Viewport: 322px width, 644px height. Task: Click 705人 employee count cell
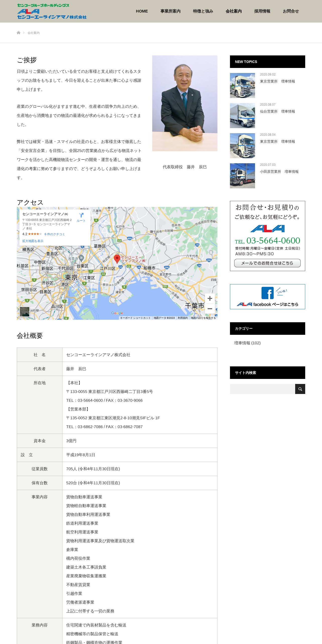point(140,469)
